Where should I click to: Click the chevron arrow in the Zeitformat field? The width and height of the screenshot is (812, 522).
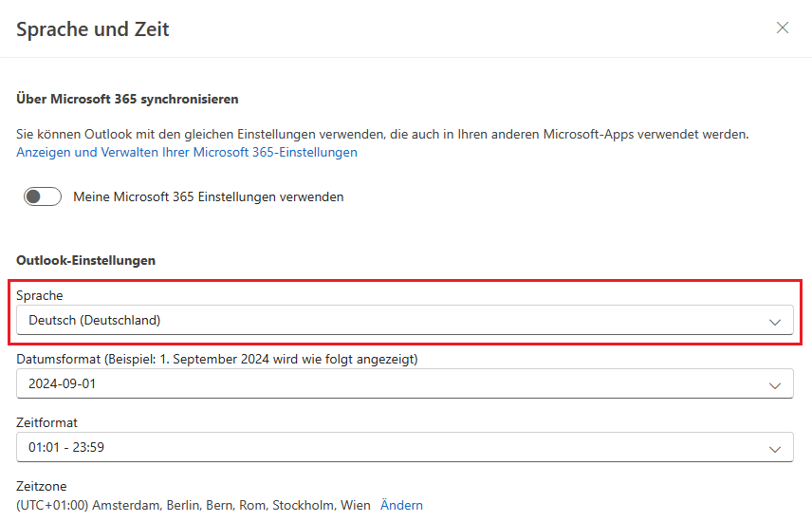tap(775, 448)
